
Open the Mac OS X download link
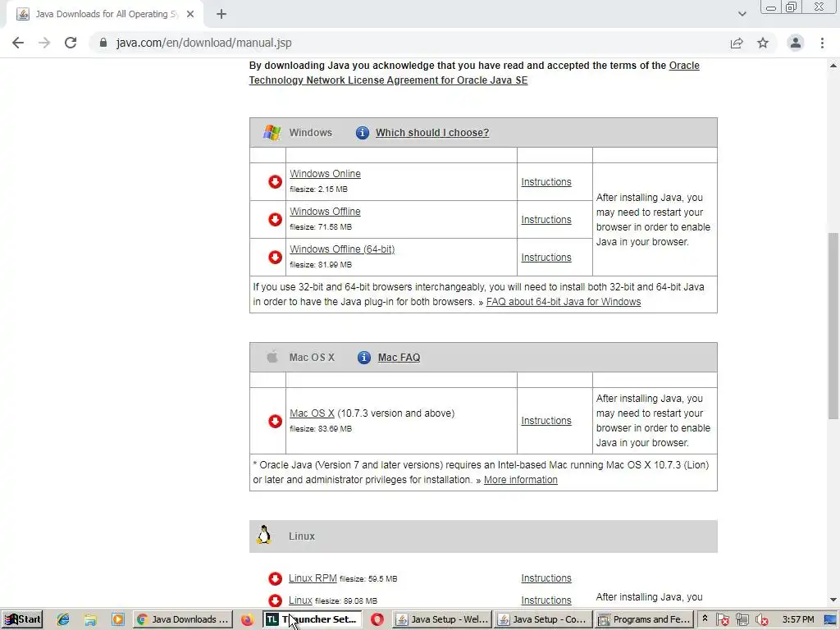click(x=312, y=413)
